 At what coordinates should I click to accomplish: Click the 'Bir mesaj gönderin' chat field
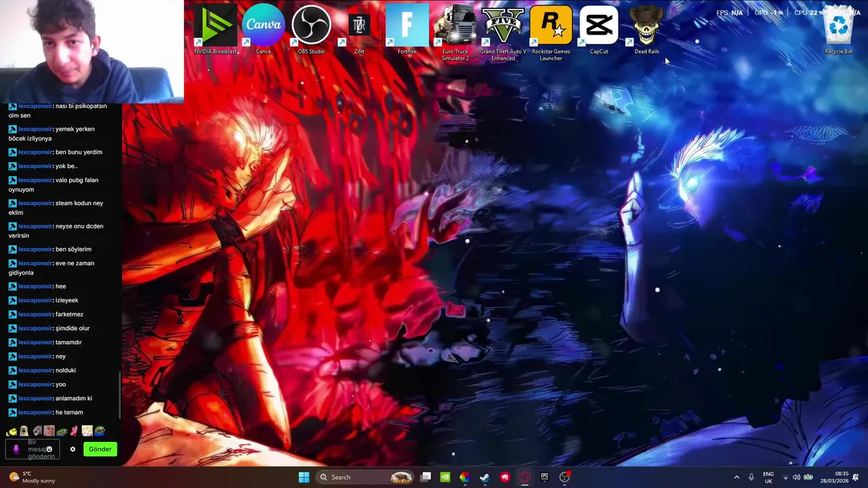point(33,449)
